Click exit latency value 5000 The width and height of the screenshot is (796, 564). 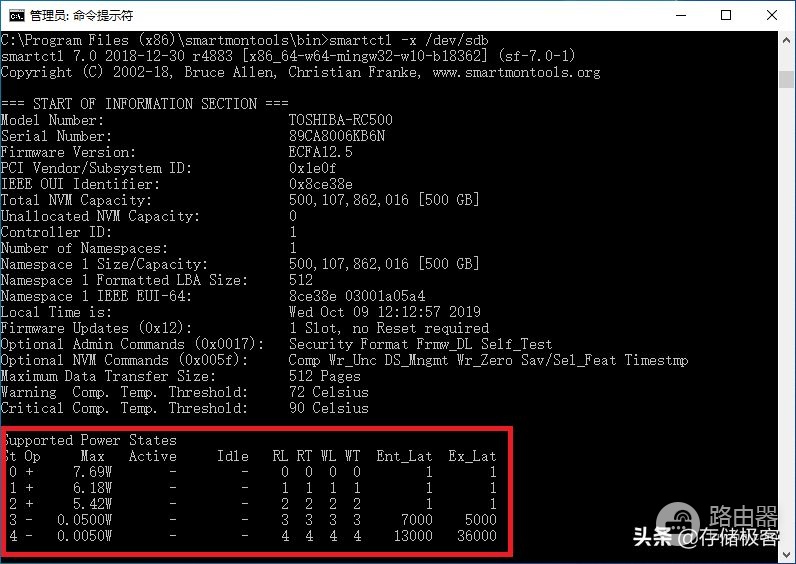point(480,520)
